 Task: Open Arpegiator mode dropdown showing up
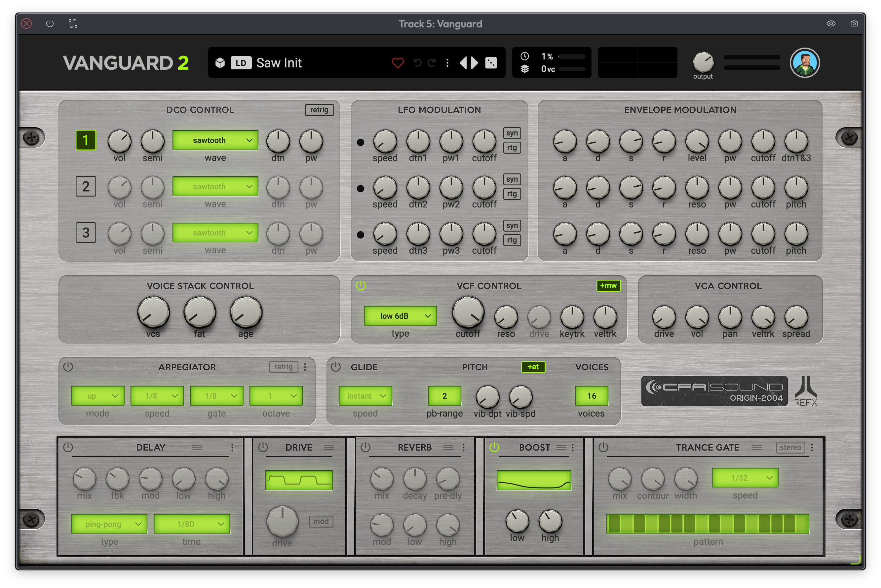click(97, 396)
